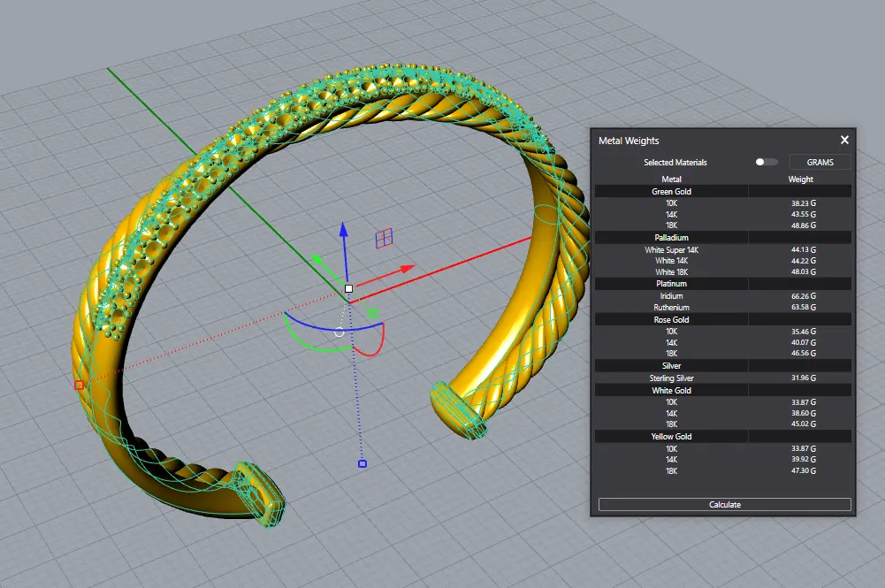The height and width of the screenshot is (588, 885).
Task: Click the 39.92 G weight value
Action: click(803, 459)
